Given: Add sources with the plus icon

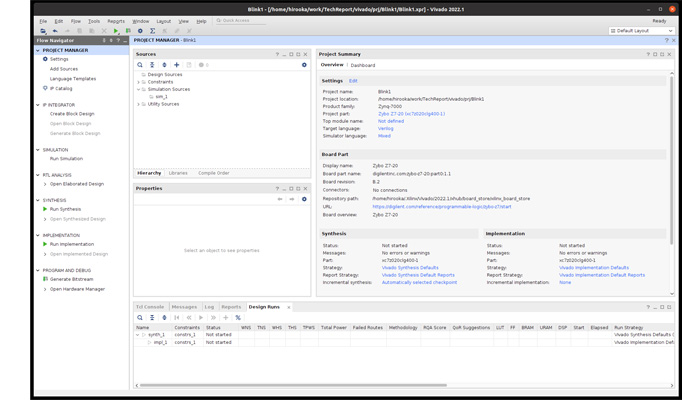Looking at the screenshot, I should coord(176,65).
